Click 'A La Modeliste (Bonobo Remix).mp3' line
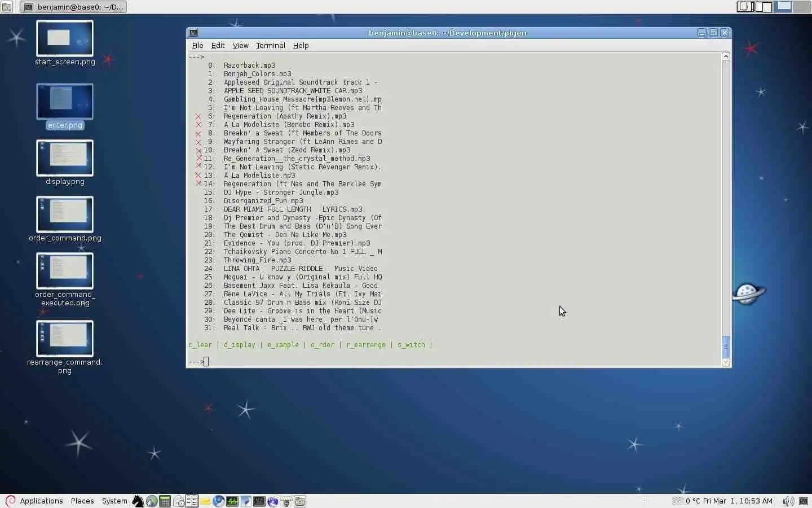Viewport: 812px width, 508px height. (289, 125)
